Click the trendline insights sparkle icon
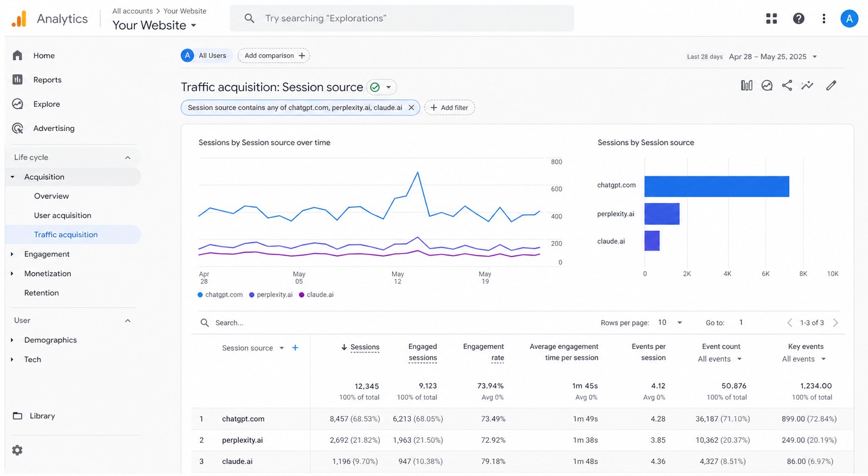The width and height of the screenshot is (868, 476). (x=808, y=86)
